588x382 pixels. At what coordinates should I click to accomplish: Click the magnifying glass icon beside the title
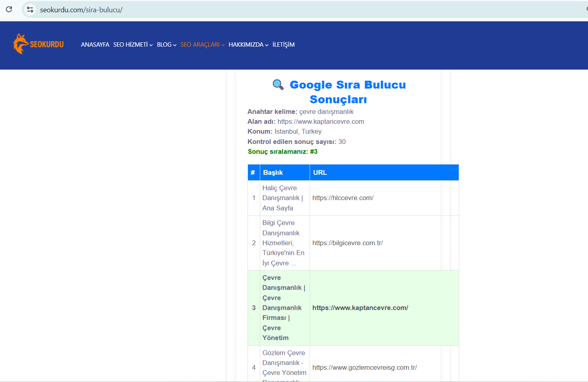(x=278, y=85)
